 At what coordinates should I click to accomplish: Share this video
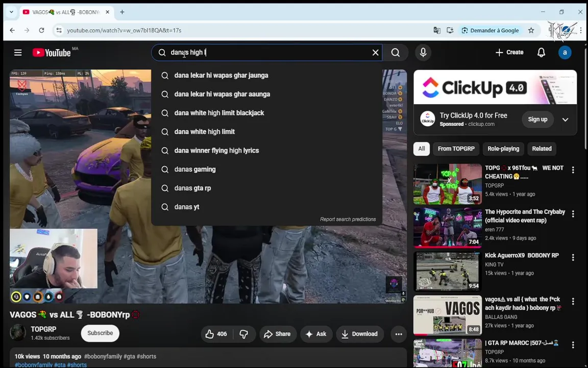pyautogui.click(x=278, y=334)
